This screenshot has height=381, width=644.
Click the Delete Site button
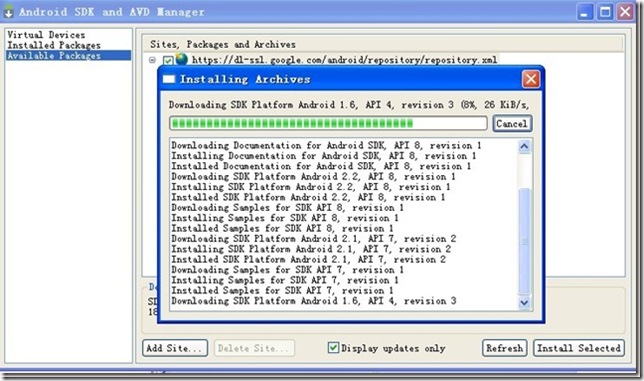coord(254,348)
